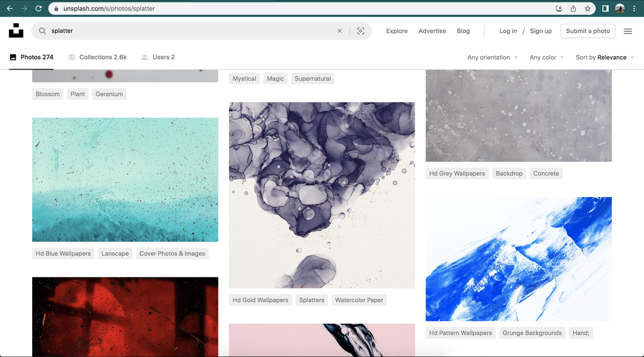Switch to Collections 2.6k tab
Image resolution: width=644 pixels, height=357 pixels.
tap(97, 57)
